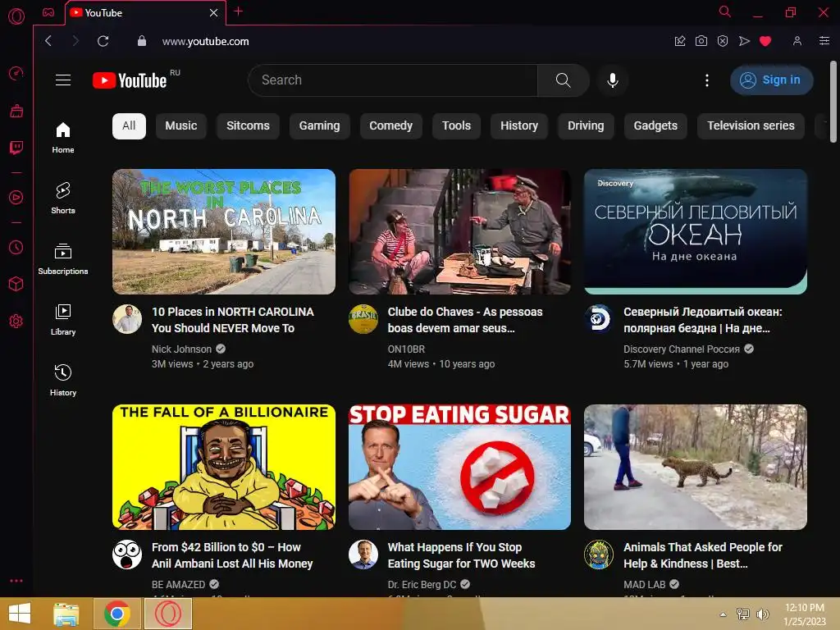Select the History filter chip
Screen dimensions: 840x630
tap(519, 126)
